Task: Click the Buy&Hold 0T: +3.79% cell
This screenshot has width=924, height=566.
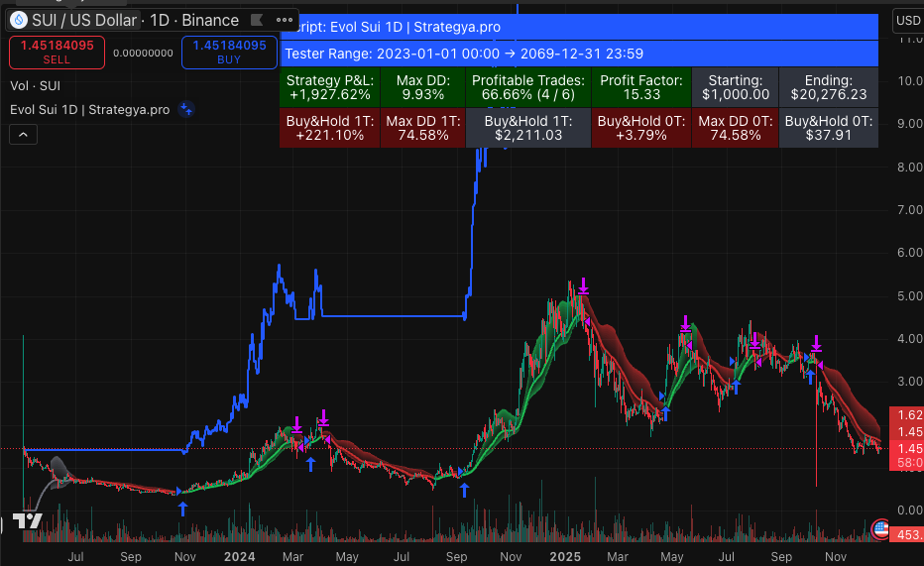Action: (x=641, y=128)
